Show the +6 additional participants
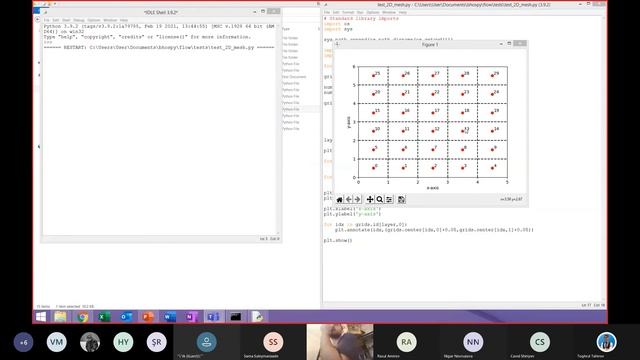 (x=23, y=342)
